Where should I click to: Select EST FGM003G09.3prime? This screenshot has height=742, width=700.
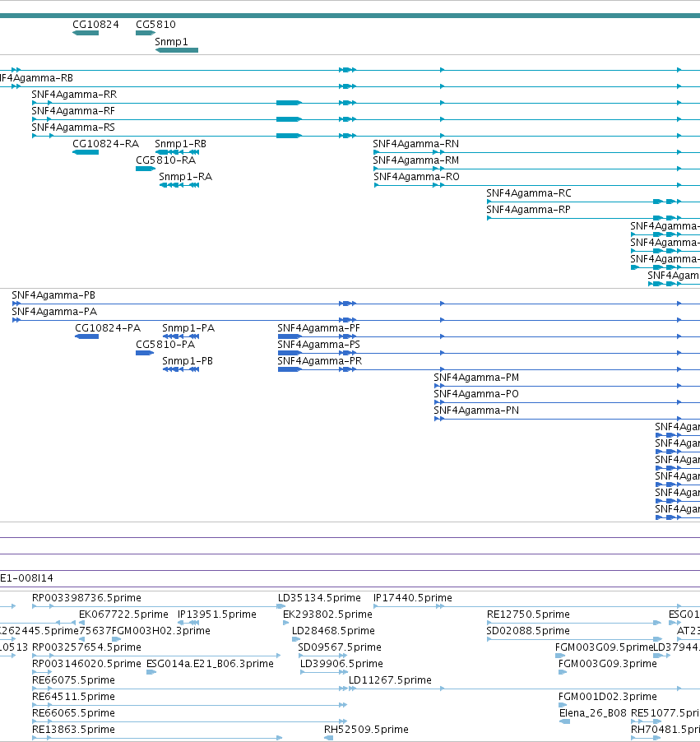click(608, 664)
